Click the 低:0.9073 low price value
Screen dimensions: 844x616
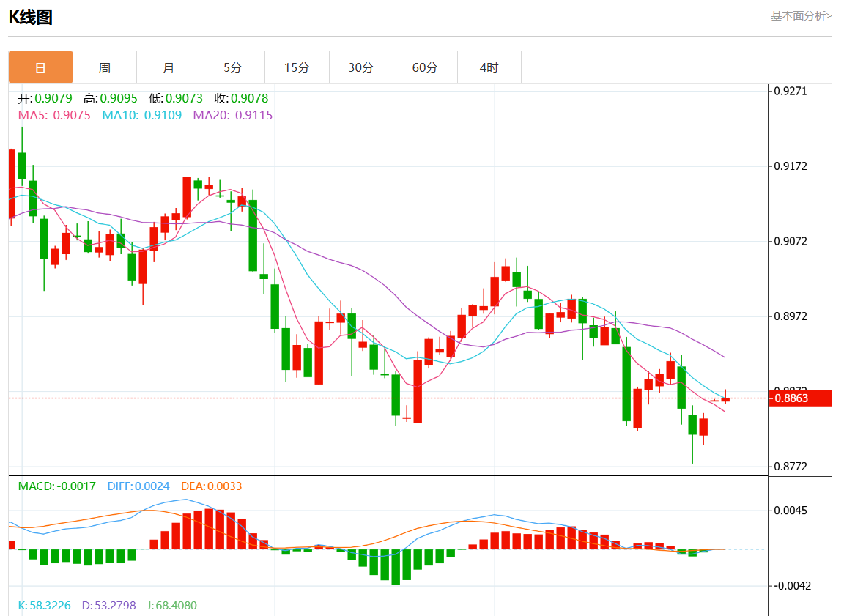pyautogui.click(x=176, y=98)
